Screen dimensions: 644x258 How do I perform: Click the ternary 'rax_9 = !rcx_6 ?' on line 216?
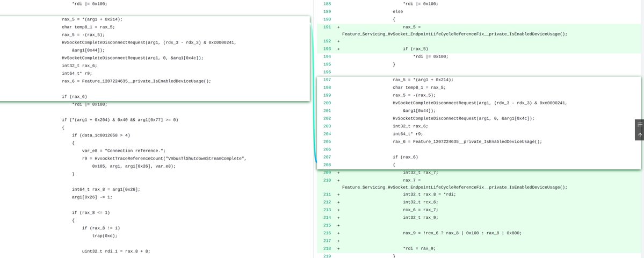tap(423, 233)
